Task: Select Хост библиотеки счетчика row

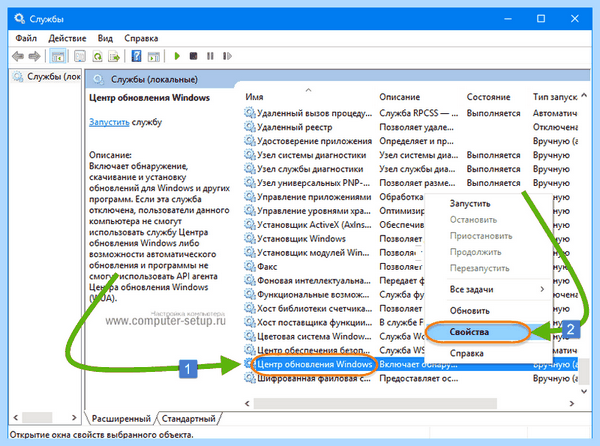Action: click(x=333, y=308)
